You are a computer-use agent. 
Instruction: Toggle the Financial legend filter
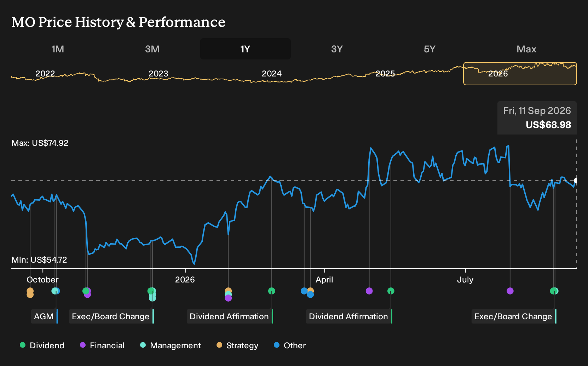[x=102, y=345]
